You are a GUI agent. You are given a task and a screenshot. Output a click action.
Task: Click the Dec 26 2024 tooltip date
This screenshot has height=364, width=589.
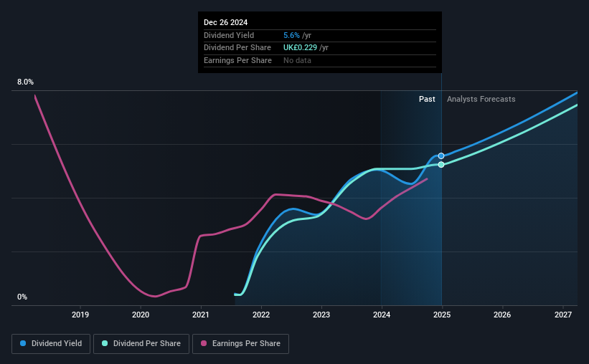coord(225,22)
